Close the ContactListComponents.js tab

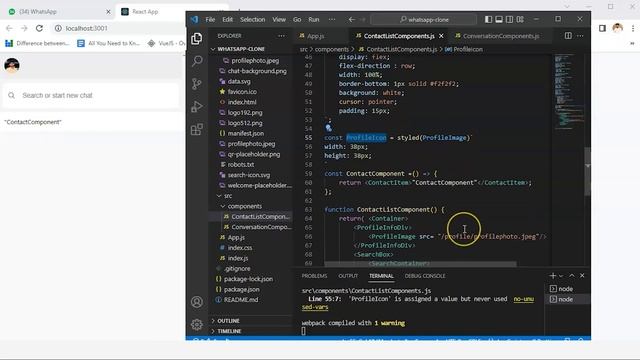(441, 36)
